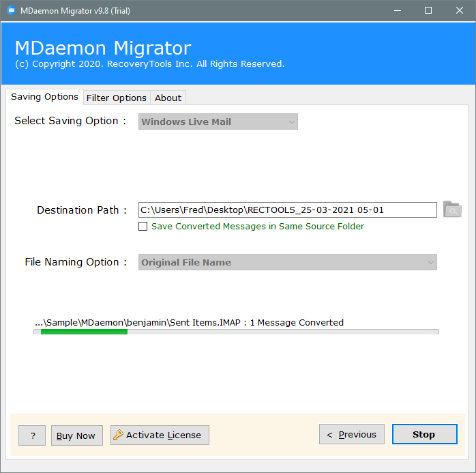This screenshot has width=476, height=473.
Task: Switch to the Filter Options tab
Action: 117,98
